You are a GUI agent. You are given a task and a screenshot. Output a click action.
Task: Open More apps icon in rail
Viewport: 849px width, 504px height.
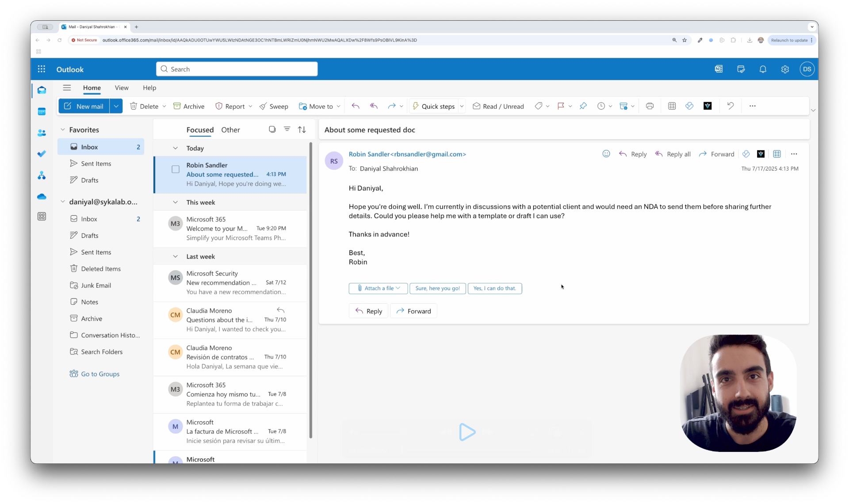pyautogui.click(x=42, y=217)
